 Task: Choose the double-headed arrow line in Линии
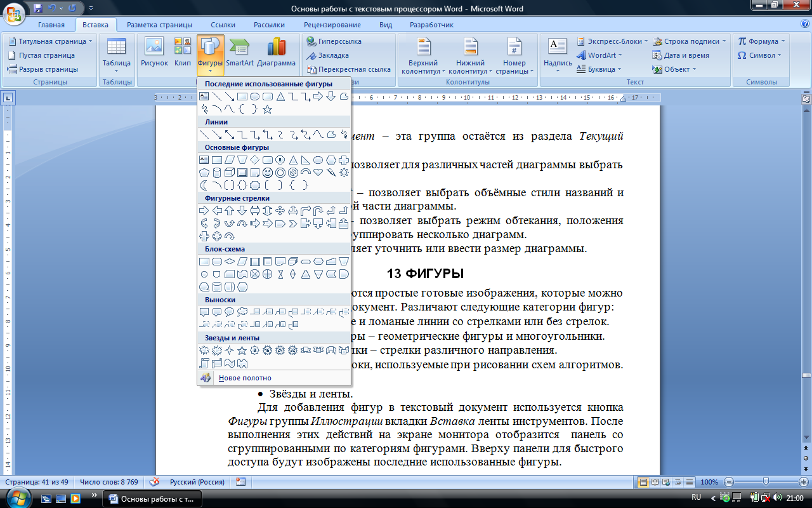230,135
